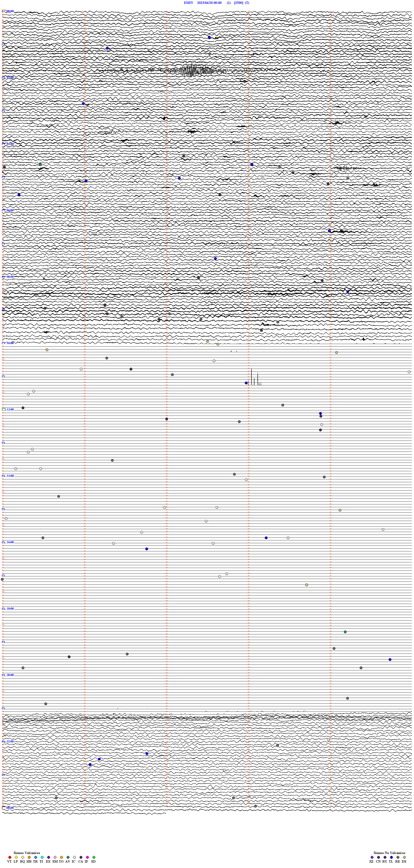This screenshot has width=414, height=868.
Task: Click the 02:00 time label
Action: [x=10, y=78]
